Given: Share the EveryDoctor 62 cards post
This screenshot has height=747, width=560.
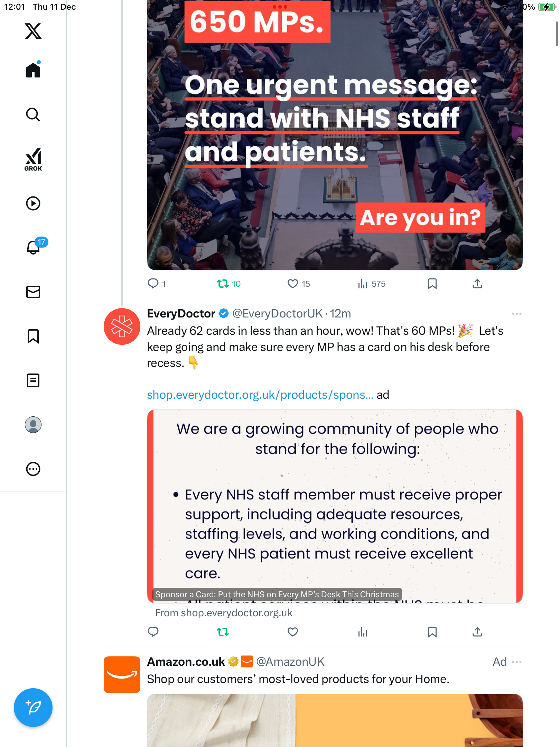Looking at the screenshot, I should (477, 632).
